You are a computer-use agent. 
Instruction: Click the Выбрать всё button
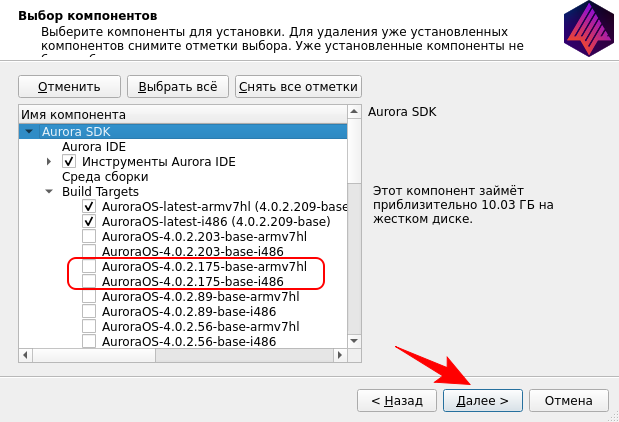pyautogui.click(x=178, y=87)
